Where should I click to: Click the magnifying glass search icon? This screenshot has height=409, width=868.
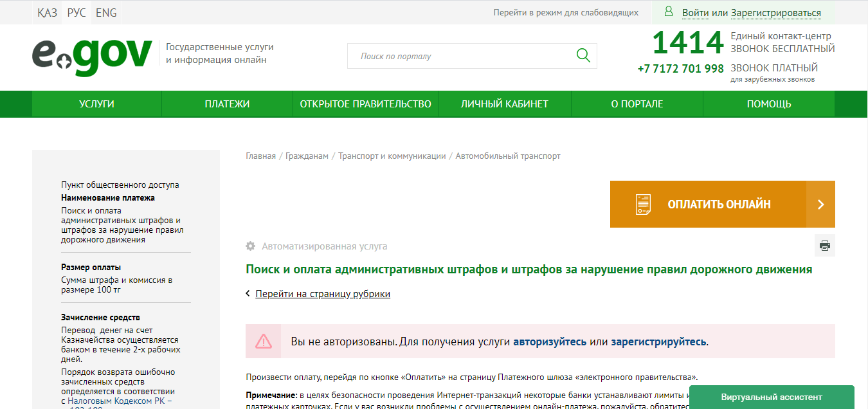[x=583, y=56]
